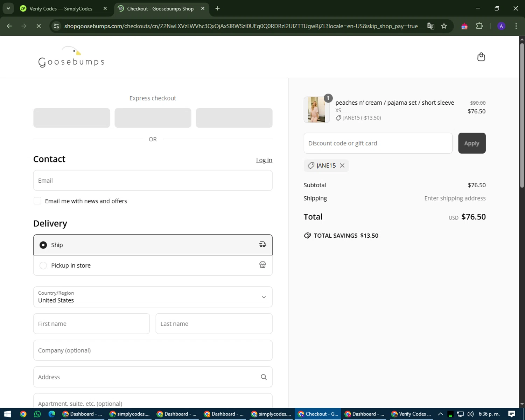
Task: Stop loading the page
Action: point(38,26)
